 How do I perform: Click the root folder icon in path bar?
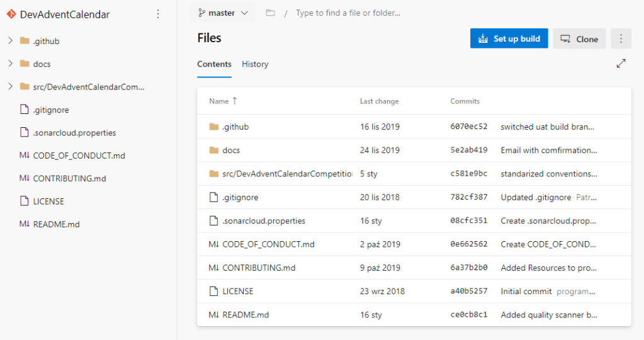[x=270, y=13]
